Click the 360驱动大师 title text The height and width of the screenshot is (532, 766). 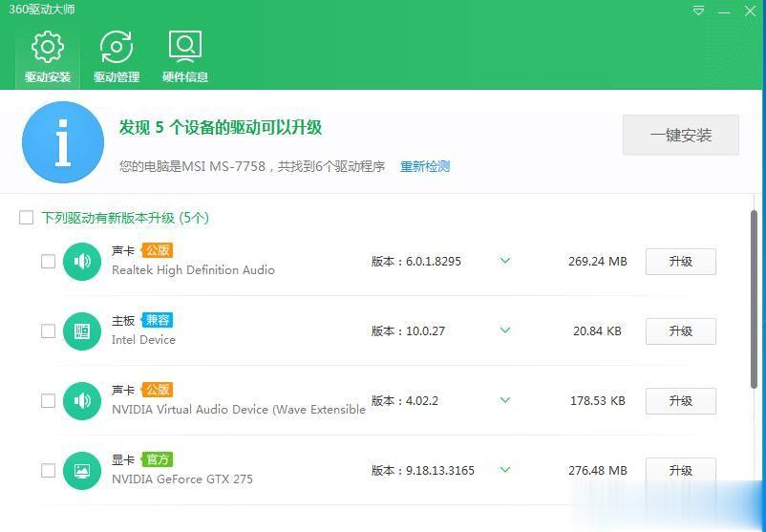coord(42,9)
